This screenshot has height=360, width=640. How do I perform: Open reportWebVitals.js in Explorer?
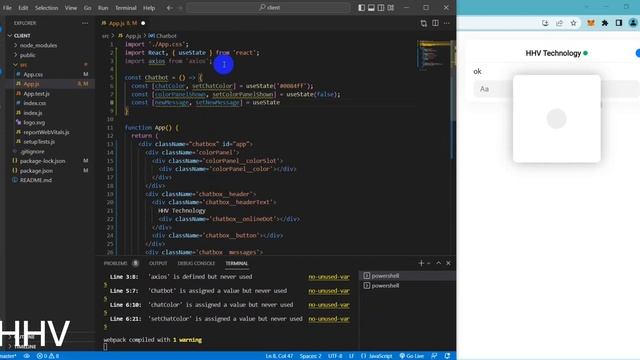[46, 132]
